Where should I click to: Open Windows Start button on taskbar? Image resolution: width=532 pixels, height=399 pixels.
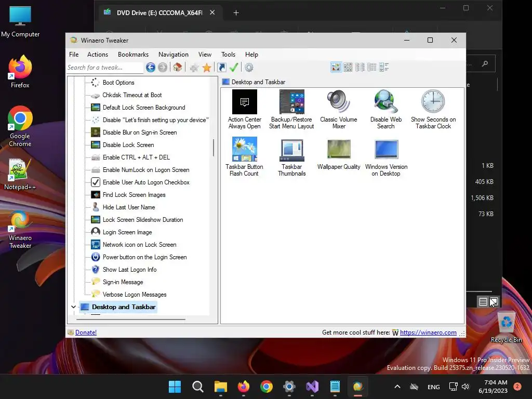(x=175, y=387)
